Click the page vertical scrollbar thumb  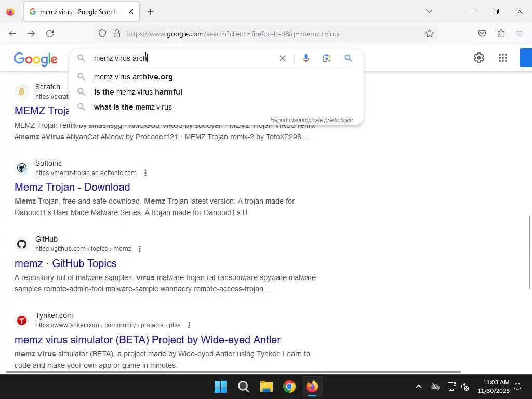[x=529, y=252]
